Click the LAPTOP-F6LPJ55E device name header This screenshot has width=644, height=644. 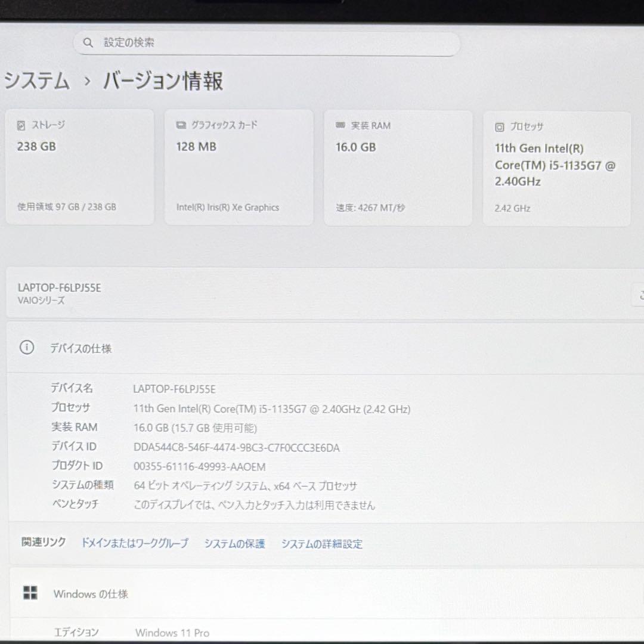(59, 288)
